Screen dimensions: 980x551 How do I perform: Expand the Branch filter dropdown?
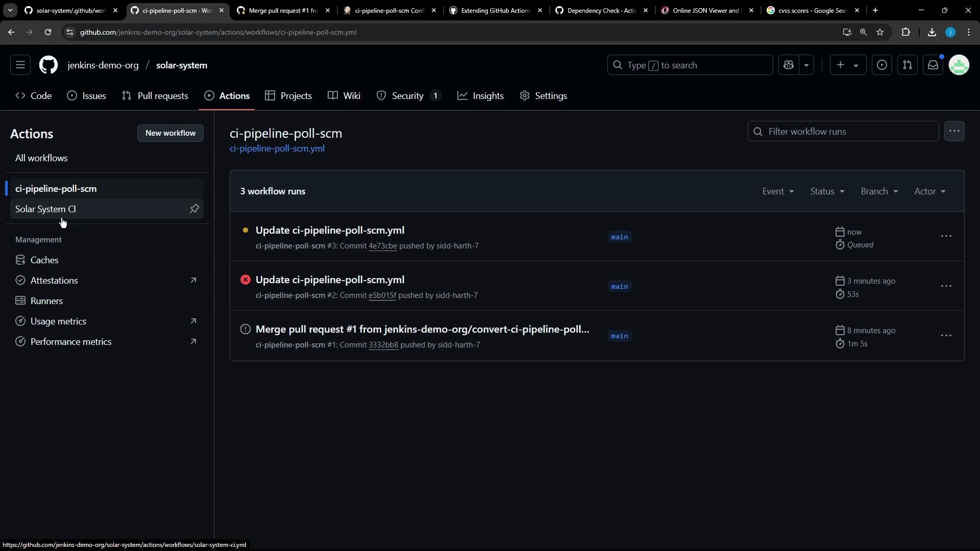[879, 191]
